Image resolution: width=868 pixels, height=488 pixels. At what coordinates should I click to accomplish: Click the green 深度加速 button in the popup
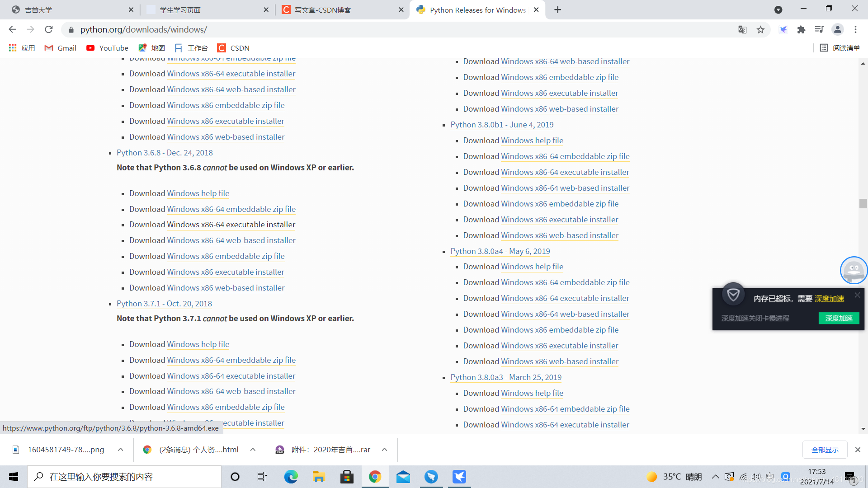(x=839, y=318)
